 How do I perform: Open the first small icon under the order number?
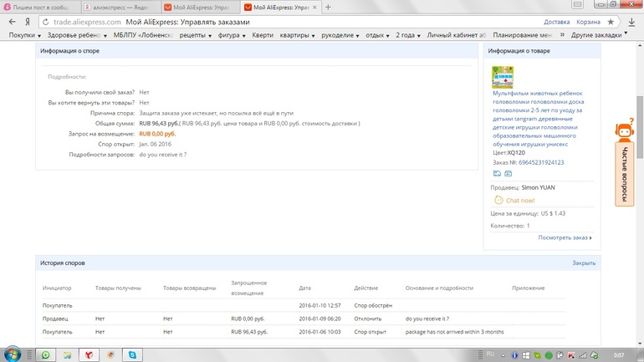497,173
